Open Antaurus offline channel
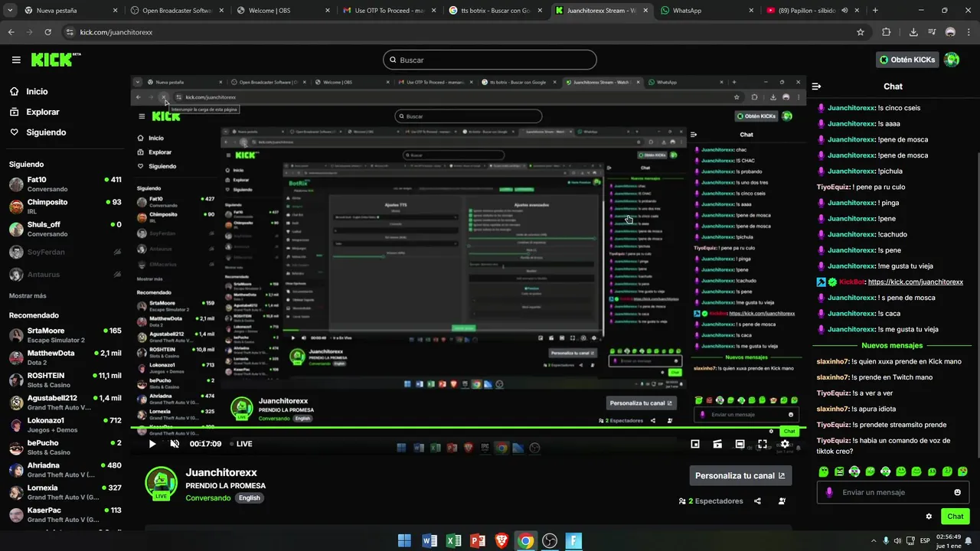This screenshot has width=980, height=551. point(65,275)
